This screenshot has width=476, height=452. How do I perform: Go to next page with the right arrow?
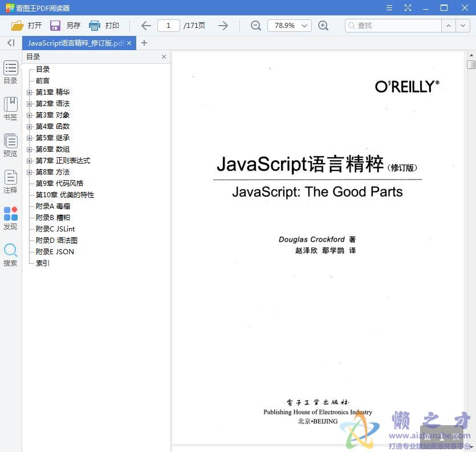(x=223, y=25)
